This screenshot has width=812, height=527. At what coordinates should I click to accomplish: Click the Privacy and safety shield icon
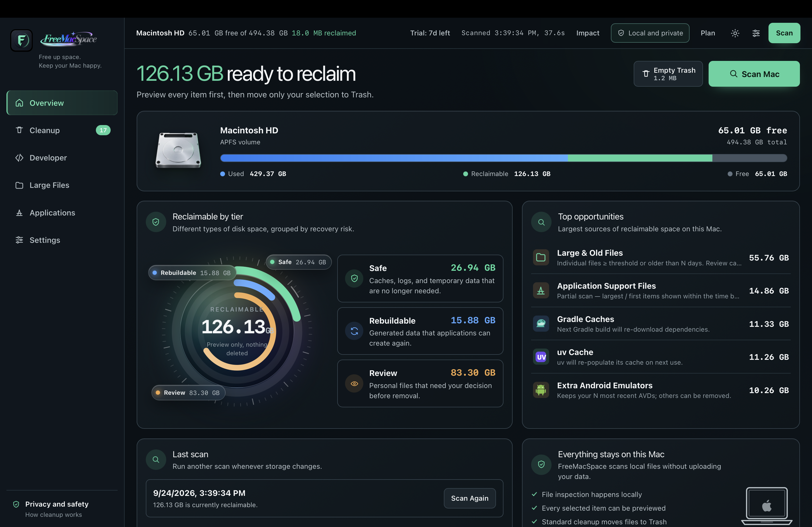(x=16, y=504)
